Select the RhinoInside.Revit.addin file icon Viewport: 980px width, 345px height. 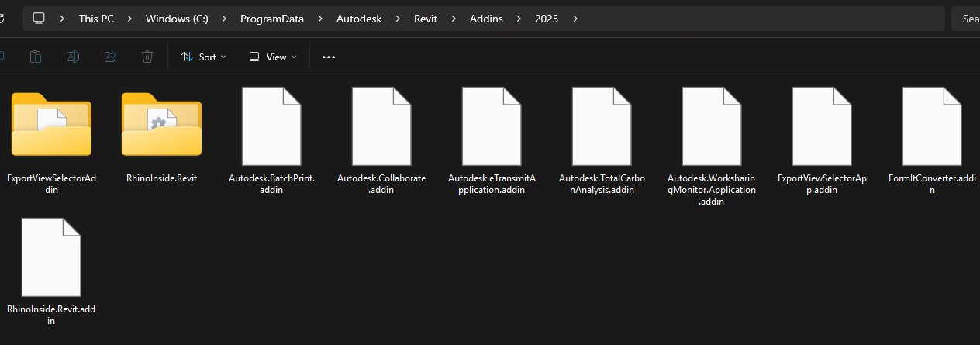point(51,257)
